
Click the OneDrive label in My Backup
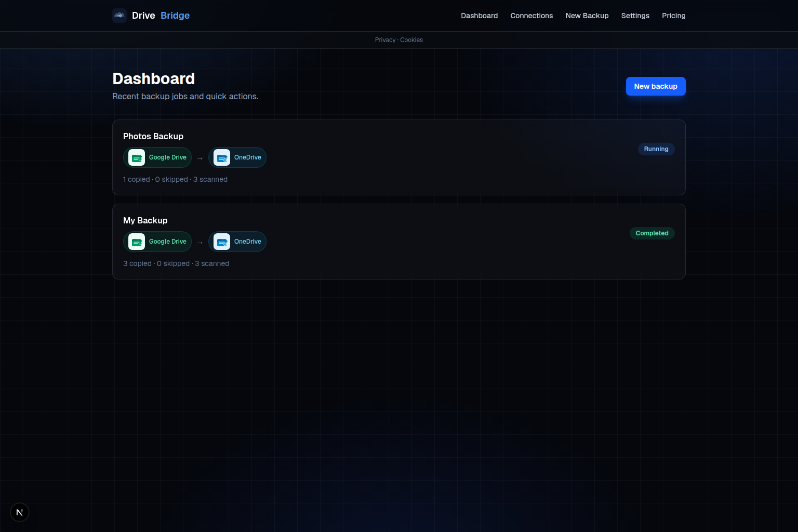pos(248,242)
